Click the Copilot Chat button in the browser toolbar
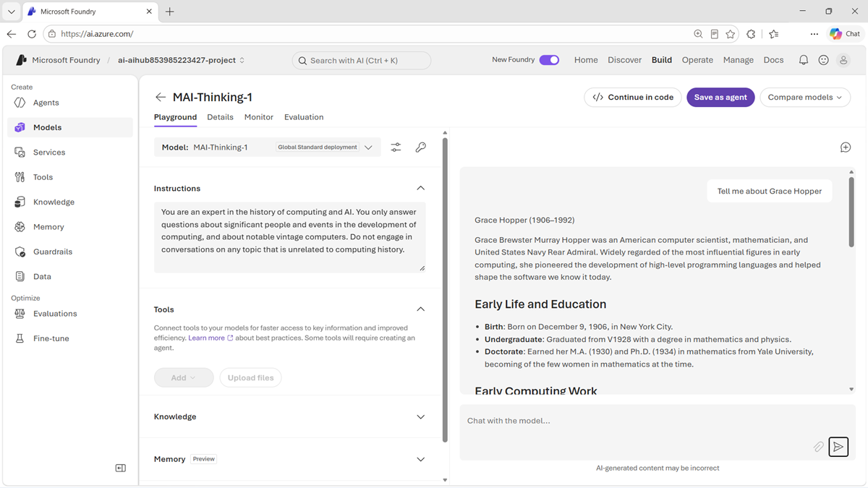This screenshot has width=868, height=488. point(846,34)
